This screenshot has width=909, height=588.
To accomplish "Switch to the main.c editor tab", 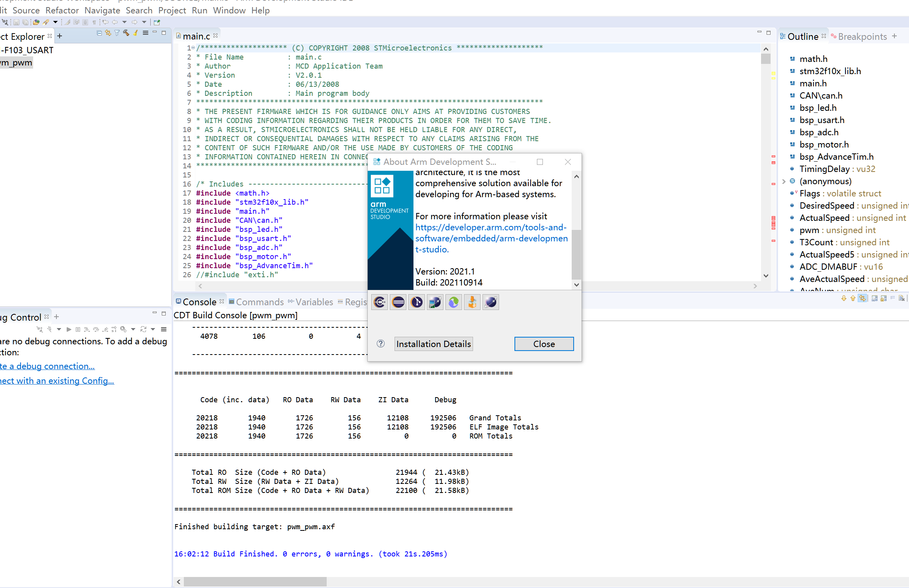I will click(196, 36).
